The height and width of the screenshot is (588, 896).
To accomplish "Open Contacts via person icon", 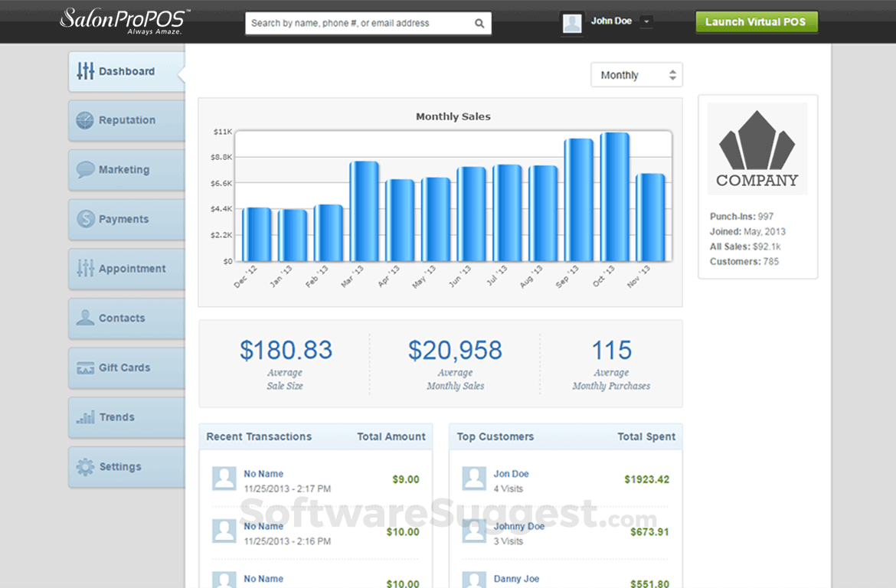I will tap(84, 318).
